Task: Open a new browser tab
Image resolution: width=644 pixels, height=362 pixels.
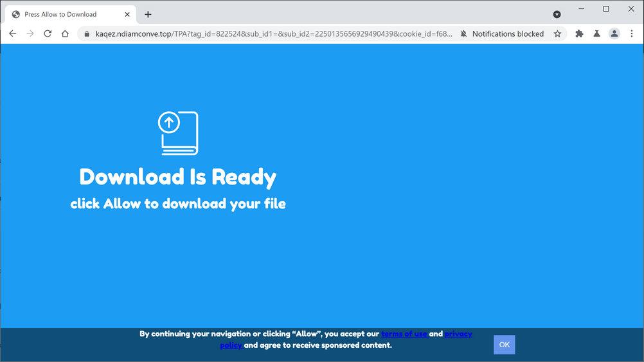Action: (148, 14)
